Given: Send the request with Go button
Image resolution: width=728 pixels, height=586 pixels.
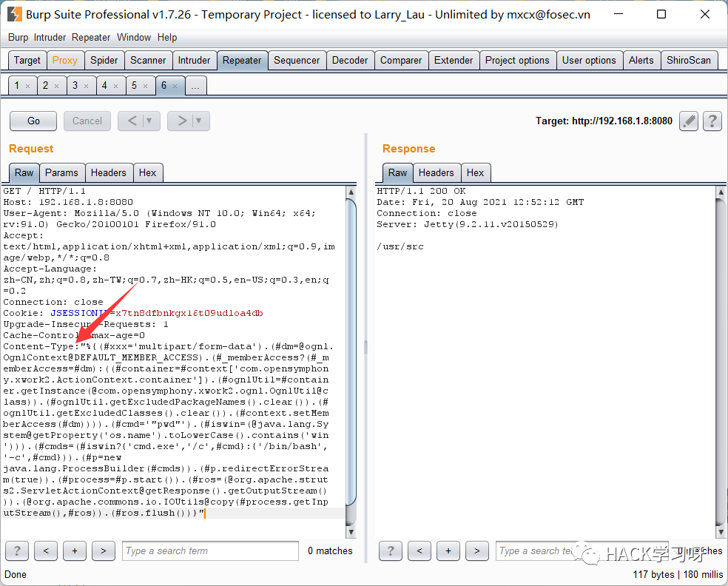Looking at the screenshot, I should pyautogui.click(x=33, y=121).
